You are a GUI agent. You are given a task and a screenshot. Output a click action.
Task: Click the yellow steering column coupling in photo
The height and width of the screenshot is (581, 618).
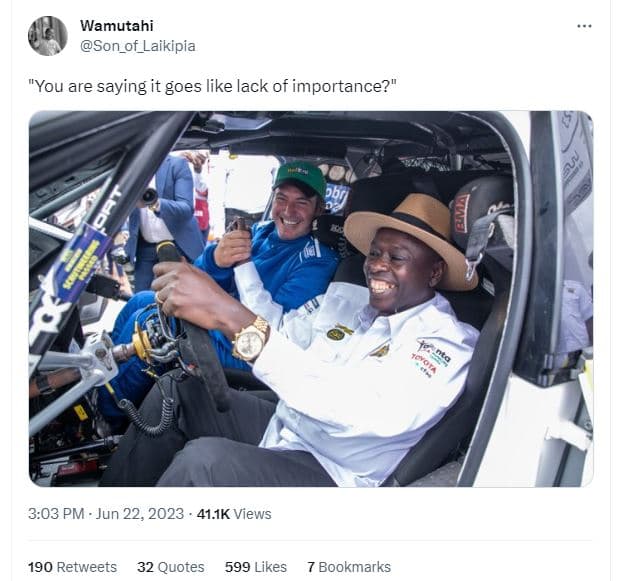pyautogui.click(x=144, y=342)
